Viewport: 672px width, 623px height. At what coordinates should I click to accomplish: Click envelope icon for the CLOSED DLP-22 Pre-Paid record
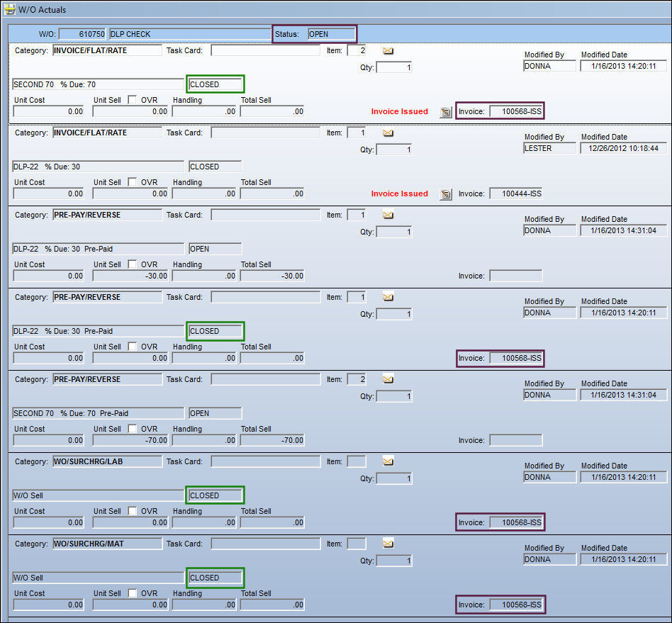(x=388, y=298)
